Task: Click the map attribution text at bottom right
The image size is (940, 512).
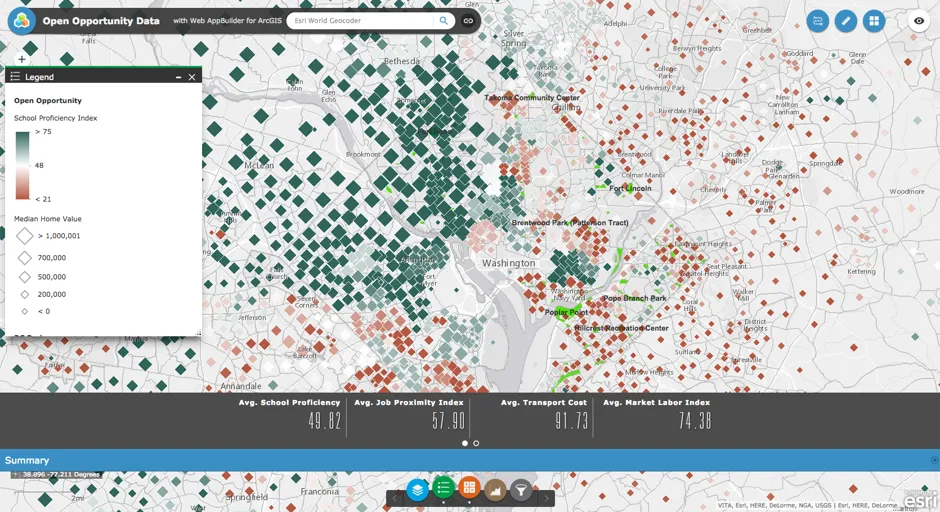Action: [x=809, y=505]
